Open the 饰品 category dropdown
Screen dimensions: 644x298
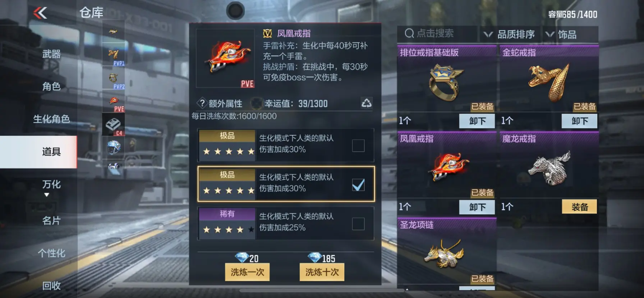(x=561, y=35)
